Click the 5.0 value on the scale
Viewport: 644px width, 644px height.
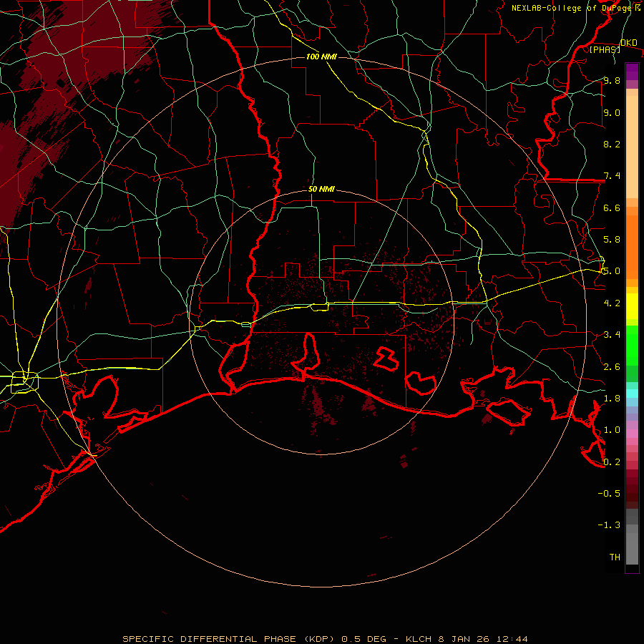tap(612, 271)
